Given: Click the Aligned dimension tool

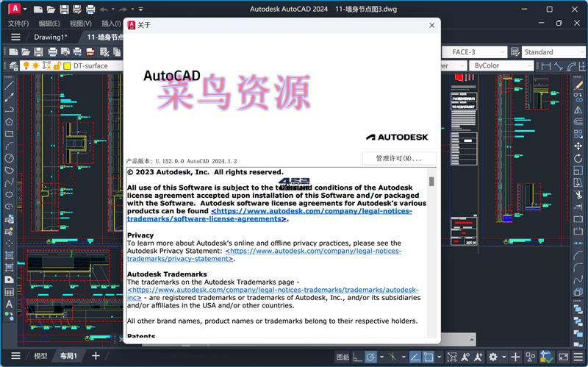Looking at the screenshot, I should 559,66.
